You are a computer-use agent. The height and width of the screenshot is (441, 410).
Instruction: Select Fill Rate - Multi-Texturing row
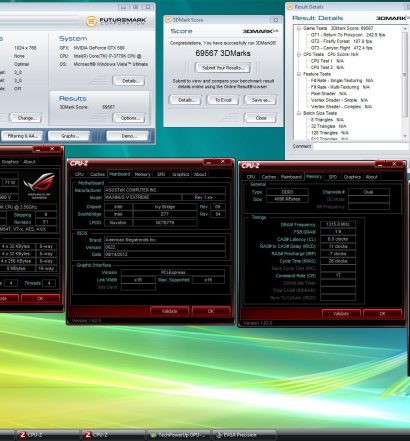(340, 87)
